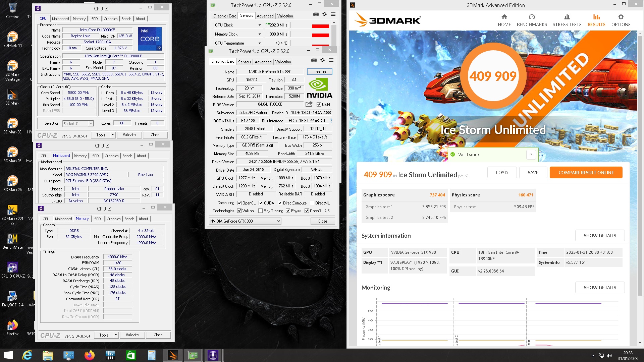Screen dimensions: 644x362
Task: Click the Validate button in top CPU-Z window
Action: [129, 135]
